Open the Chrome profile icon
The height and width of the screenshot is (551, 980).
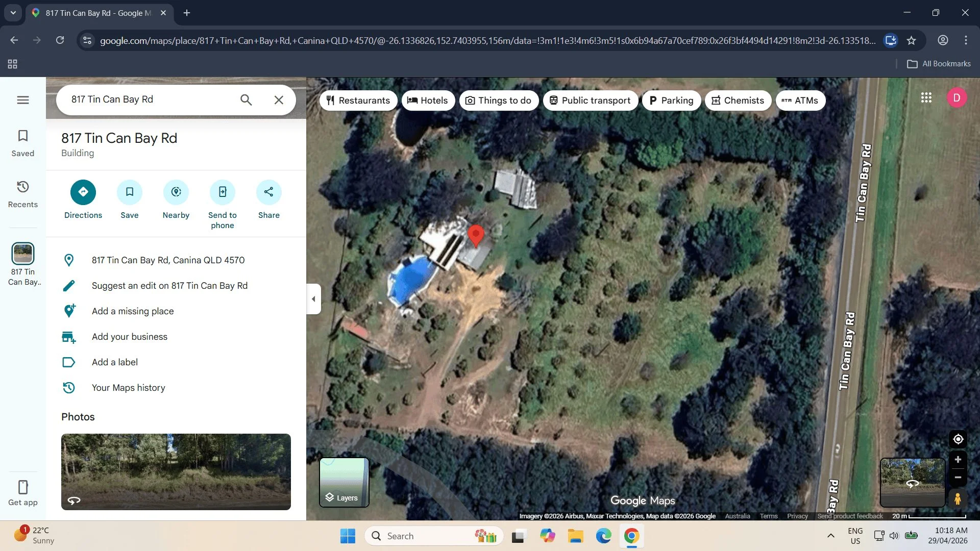[x=943, y=40]
